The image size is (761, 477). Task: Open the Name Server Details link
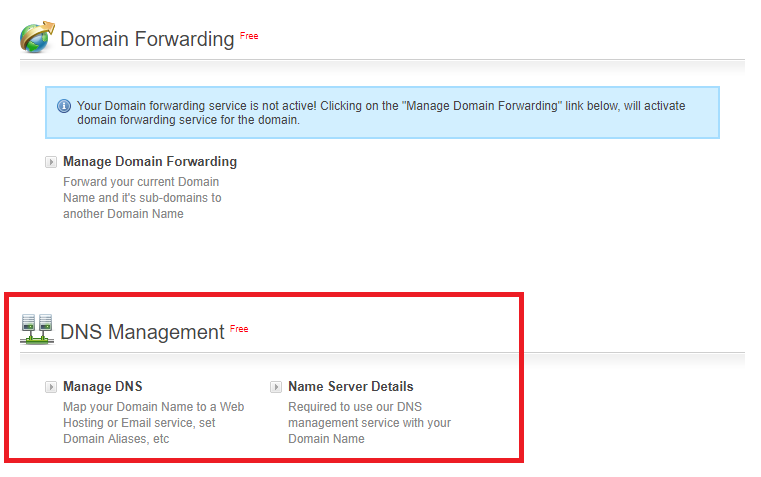click(351, 387)
